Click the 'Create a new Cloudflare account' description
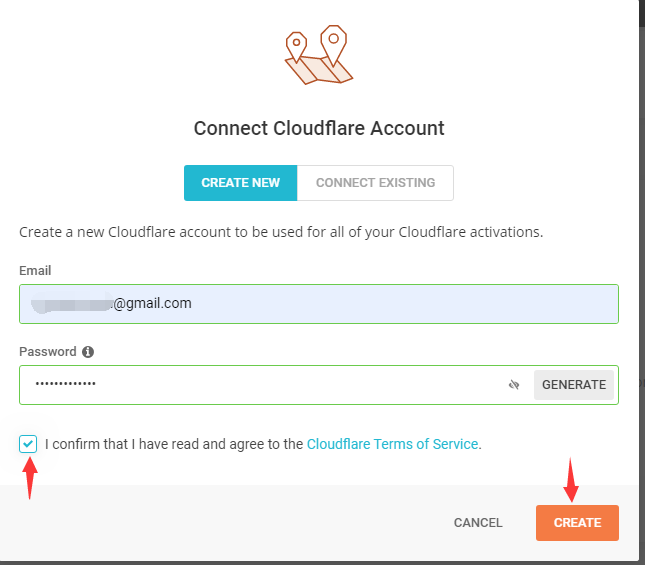The width and height of the screenshot is (645, 565). (x=280, y=232)
